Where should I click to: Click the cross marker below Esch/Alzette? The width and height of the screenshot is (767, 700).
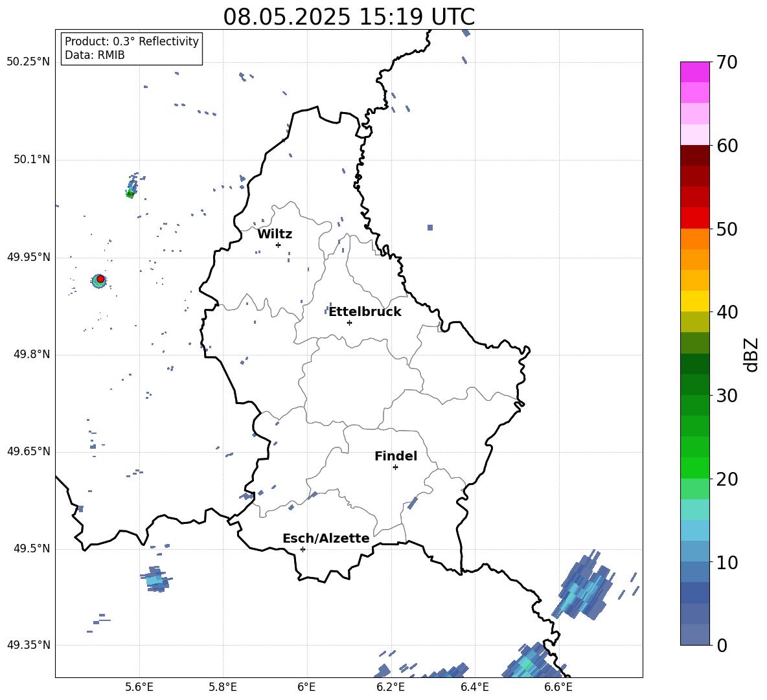tap(303, 549)
